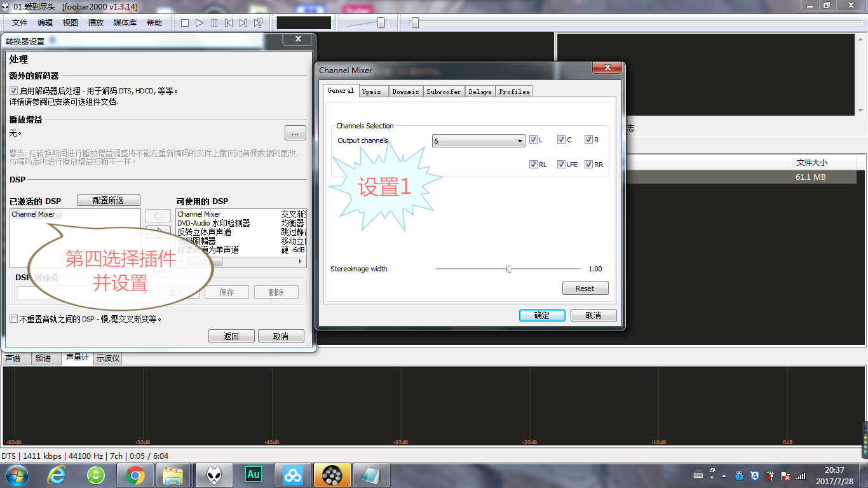Open the 媒体库 menu
Image resolution: width=868 pixels, height=488 pixels.
point(125,23)
